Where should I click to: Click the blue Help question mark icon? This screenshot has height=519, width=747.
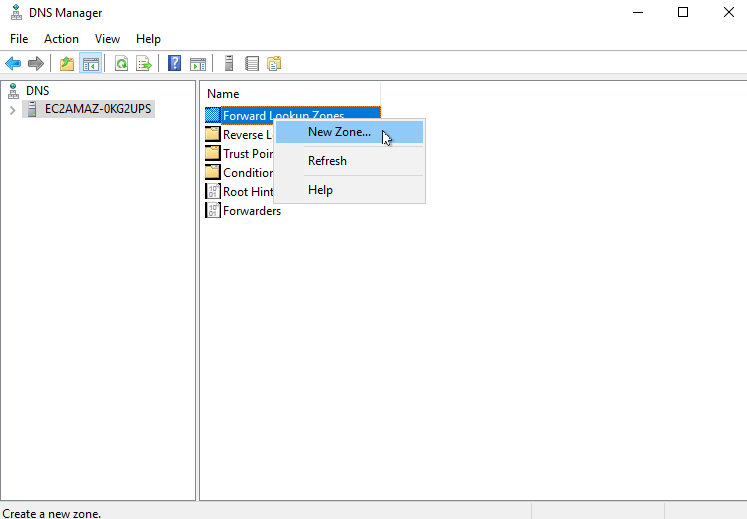pos(174,63)
